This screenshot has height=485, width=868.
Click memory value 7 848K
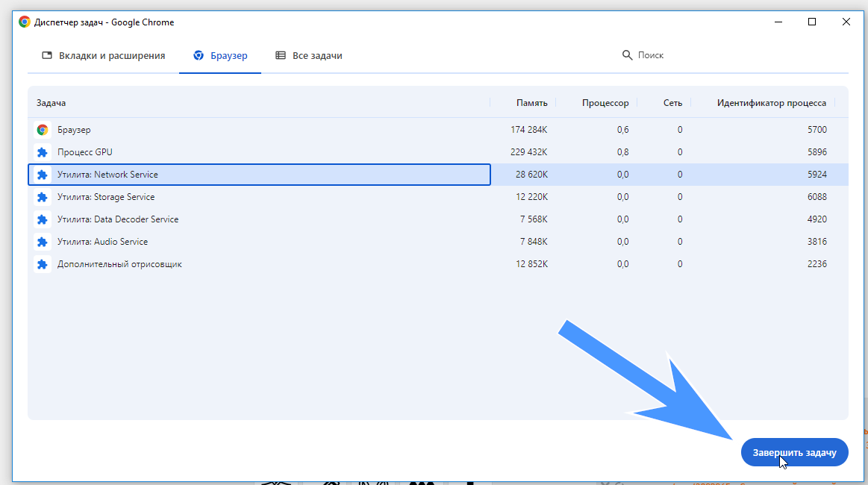click(534, 242)
